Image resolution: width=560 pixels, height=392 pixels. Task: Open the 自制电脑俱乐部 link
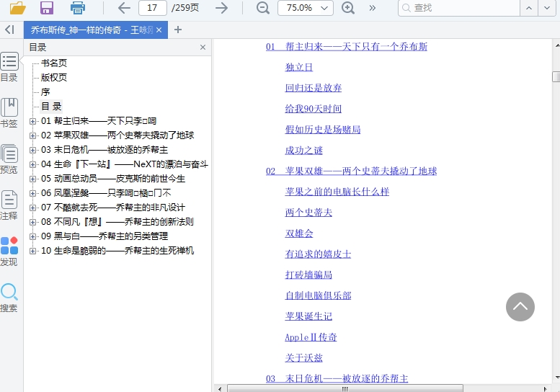click(319, 295)
